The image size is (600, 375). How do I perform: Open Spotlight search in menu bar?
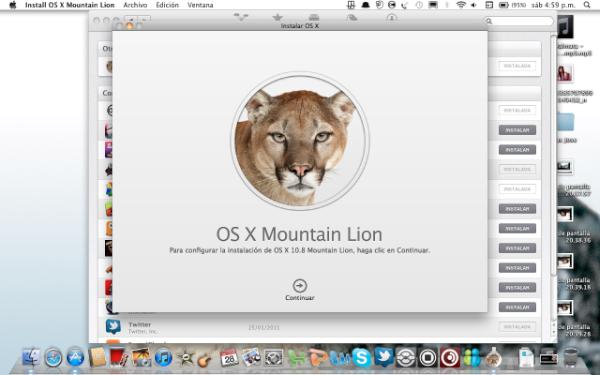[x=587, y=5]
